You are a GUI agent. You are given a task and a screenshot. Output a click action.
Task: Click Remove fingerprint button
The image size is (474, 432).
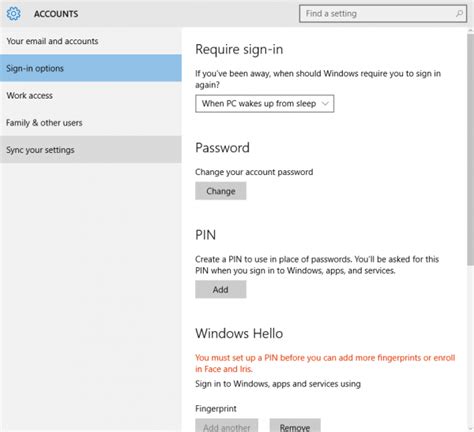click(x=295, y=426)
